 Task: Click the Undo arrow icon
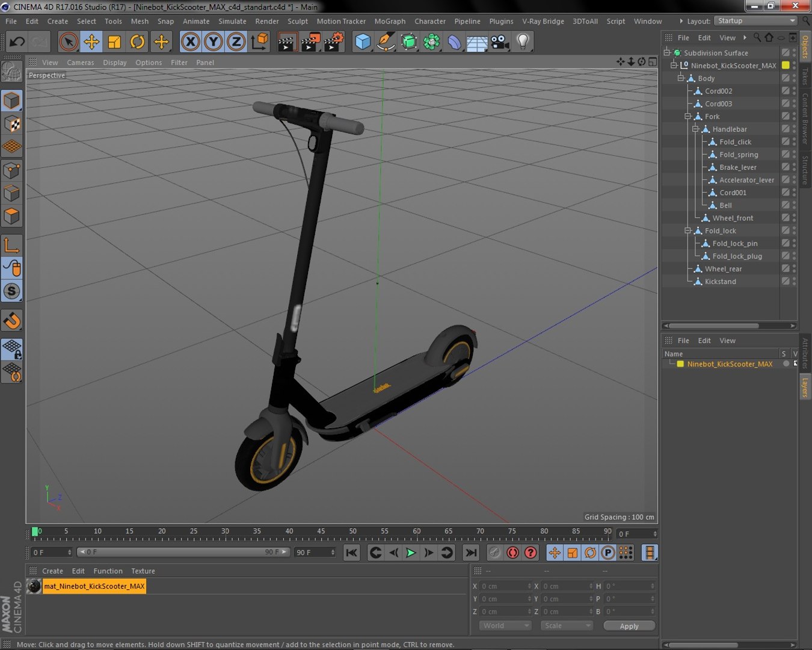tap(17, 42)
